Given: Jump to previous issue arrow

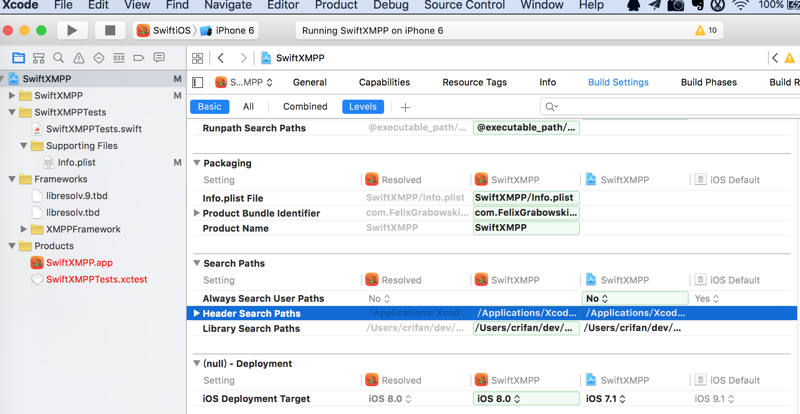Looking at the screenshot, I should point(774,58).
